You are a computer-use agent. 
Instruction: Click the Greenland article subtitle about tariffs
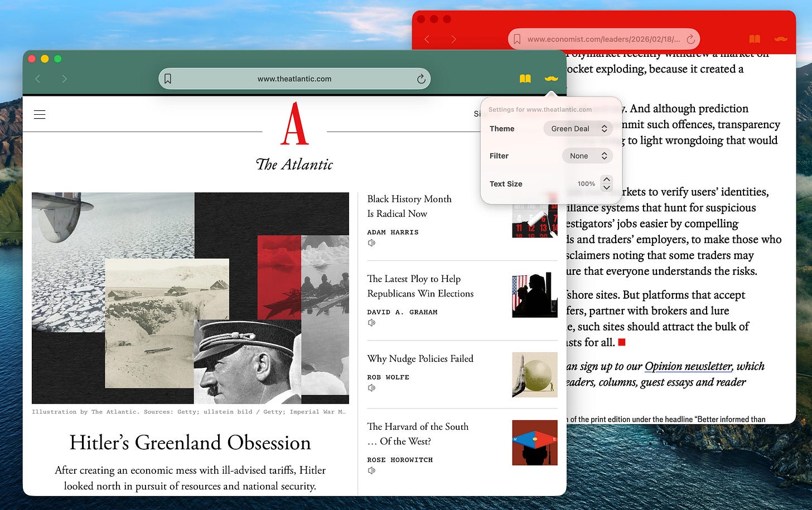tap(190, 478)
